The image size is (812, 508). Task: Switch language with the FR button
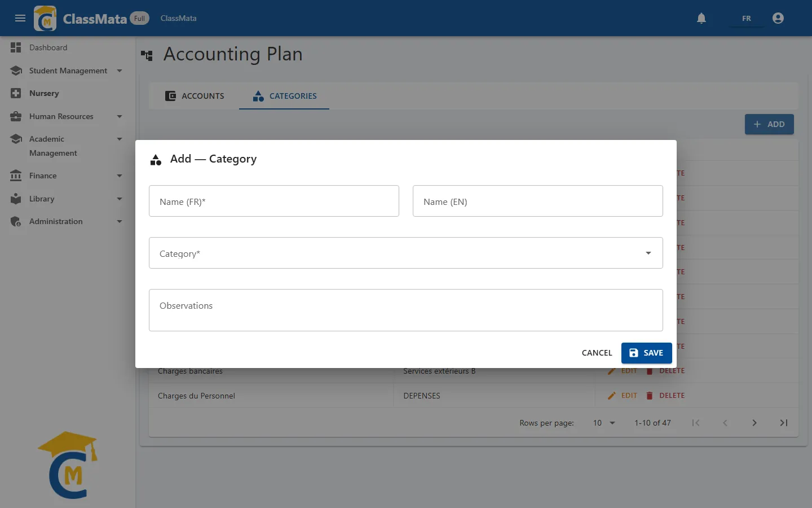click(746, 18)
